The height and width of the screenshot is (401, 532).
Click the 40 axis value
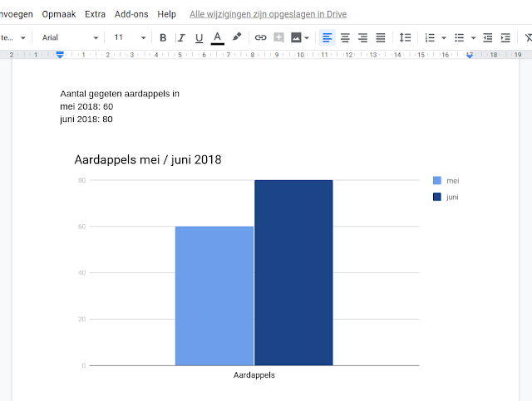[x=81, y=273]
